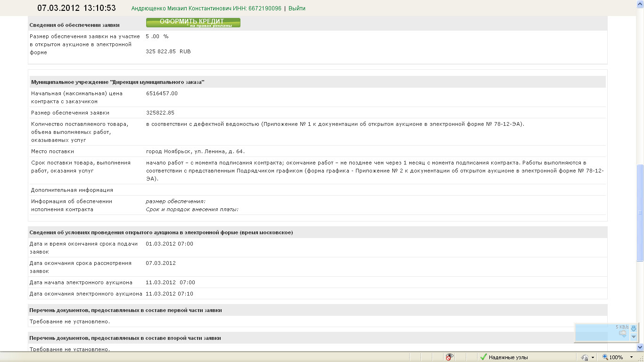Click the privacy eye blocked icon in status bar
644x362 pixels.
(x=450, y=357)
